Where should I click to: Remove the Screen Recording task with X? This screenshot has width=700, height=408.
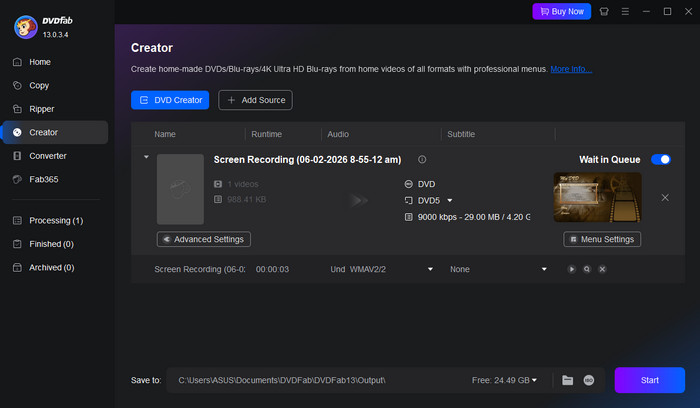point(665,197)
